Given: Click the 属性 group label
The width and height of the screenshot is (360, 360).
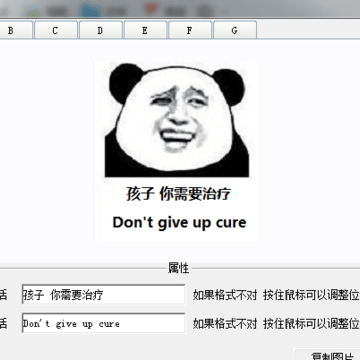Looking at the screenshot, I should coord(178,268).
